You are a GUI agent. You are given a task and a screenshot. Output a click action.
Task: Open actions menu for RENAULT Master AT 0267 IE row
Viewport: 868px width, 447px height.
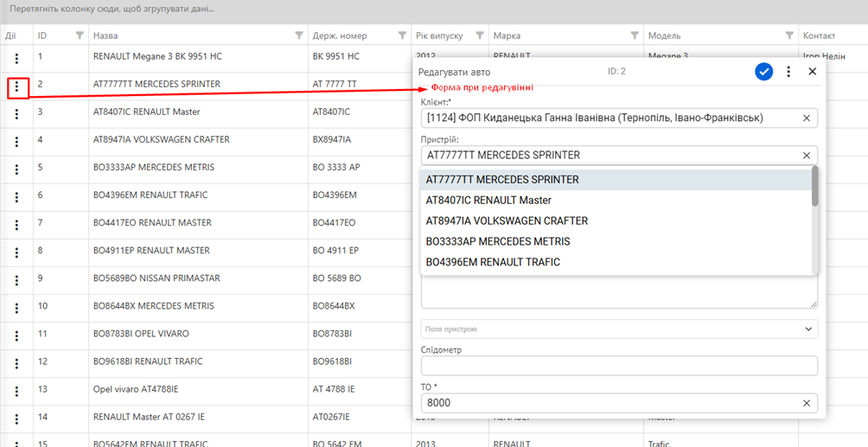[x=17, y=418]
